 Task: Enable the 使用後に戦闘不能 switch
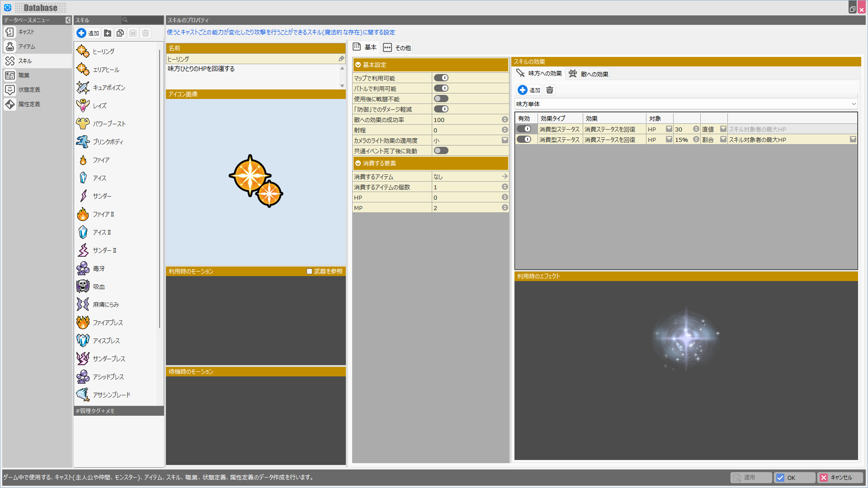tap(441, 99)
